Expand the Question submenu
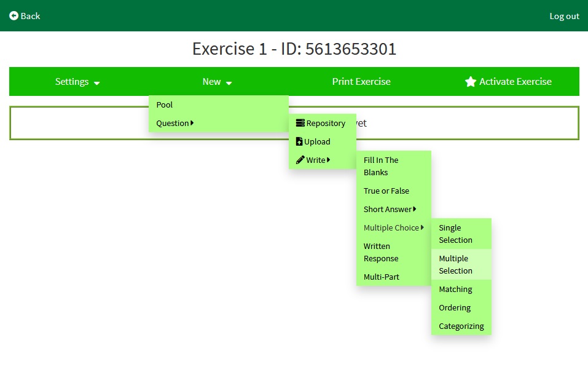This screenshot has height=383, width=588. [x=175, y=123]
